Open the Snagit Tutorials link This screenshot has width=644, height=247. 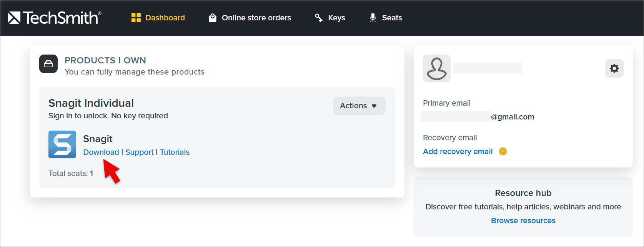[x=175, y=152]
